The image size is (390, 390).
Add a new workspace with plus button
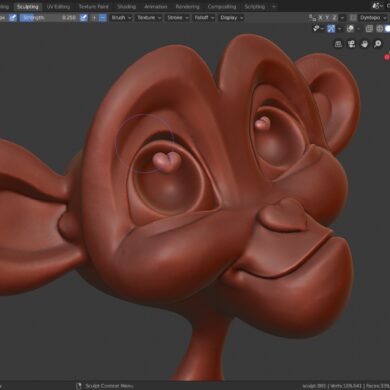point(274,6)
